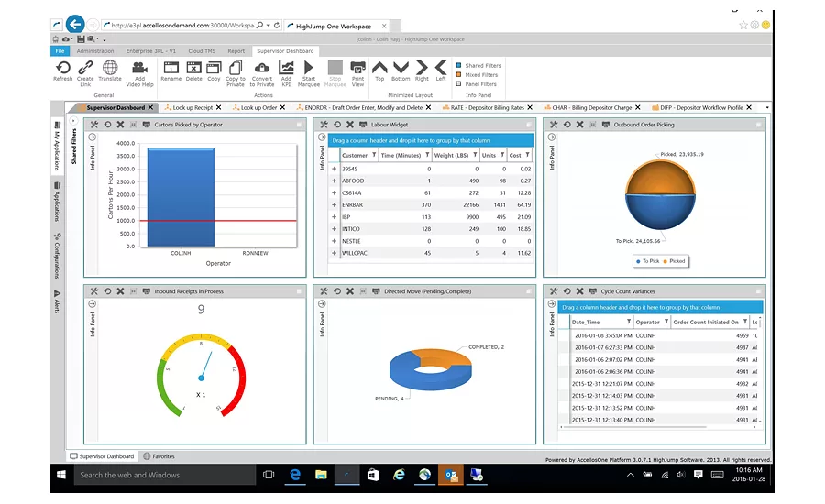Click the Create Link icon

pos(85,68)
